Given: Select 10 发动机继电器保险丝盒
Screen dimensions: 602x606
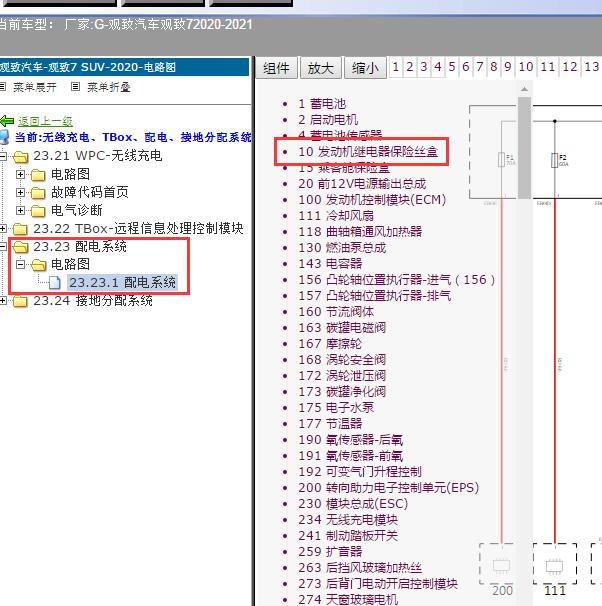Looking at the screenshot, I should coord(368,152).
